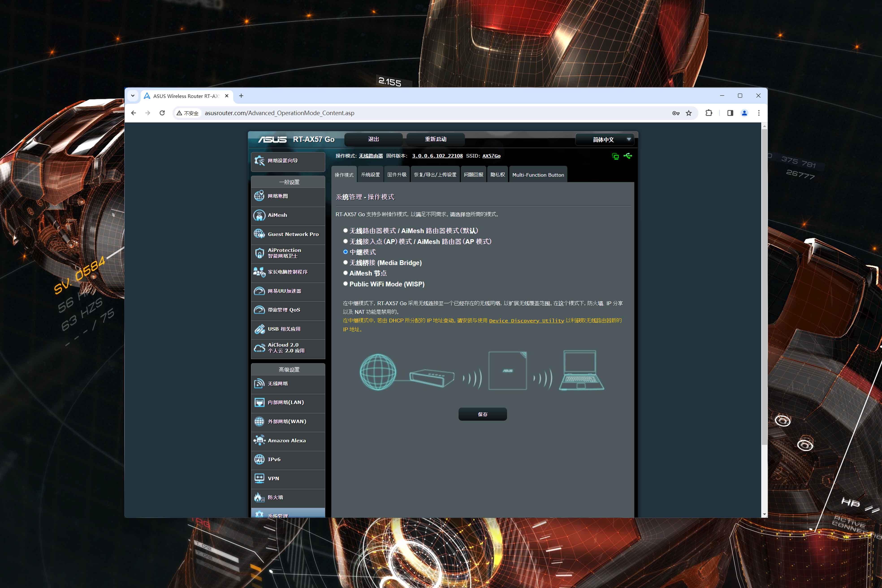
Task: Open the Chrome three-dot menu
Action: click(759, 113)
